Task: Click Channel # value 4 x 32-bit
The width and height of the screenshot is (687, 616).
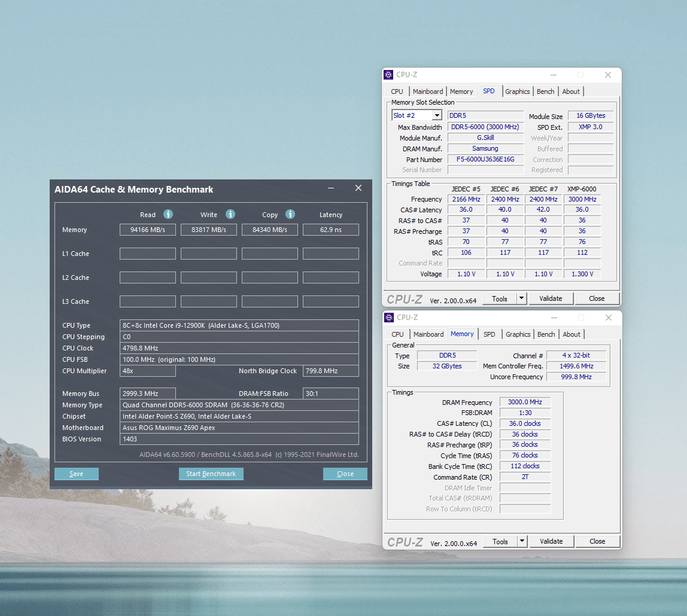Action: click(577, 355)
